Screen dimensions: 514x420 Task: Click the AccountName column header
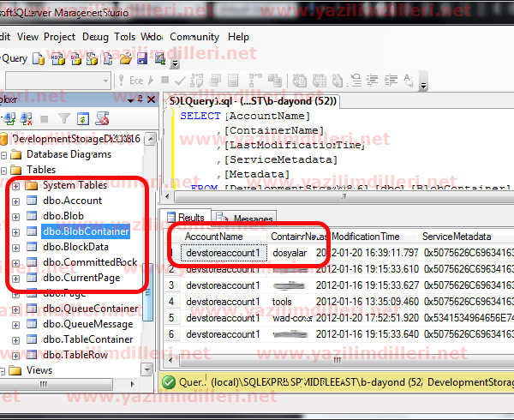214,236
